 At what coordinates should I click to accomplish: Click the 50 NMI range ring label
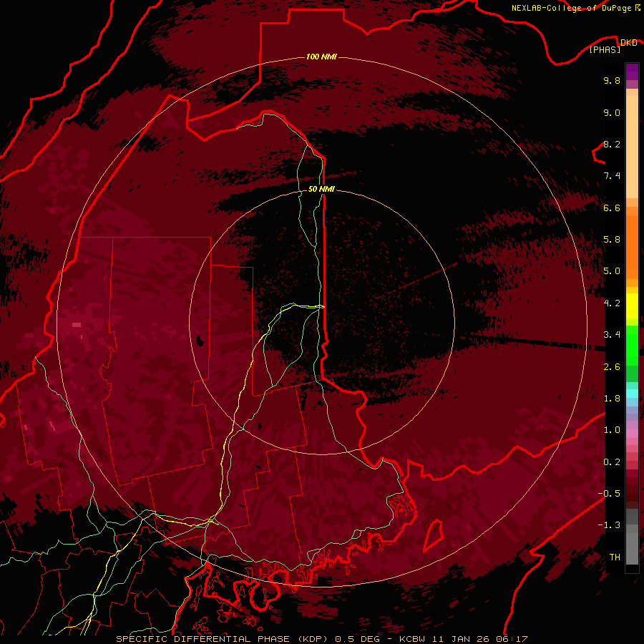click(x=321, y=189)
